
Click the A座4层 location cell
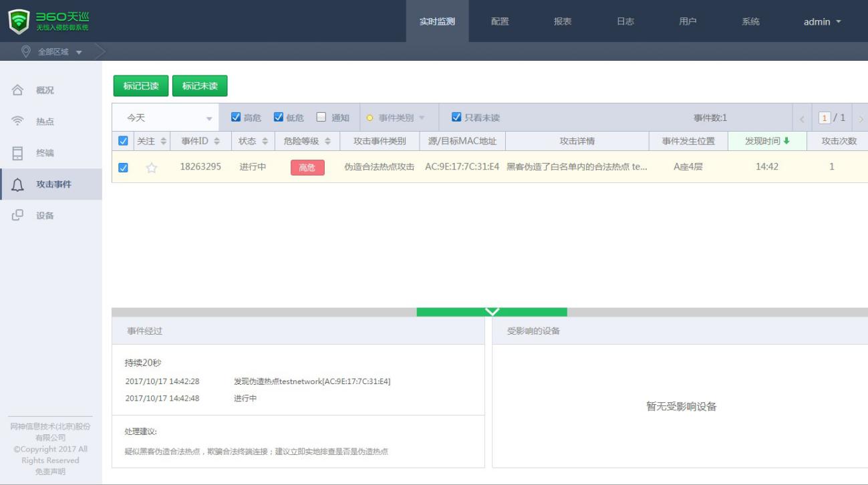(688, 167)
